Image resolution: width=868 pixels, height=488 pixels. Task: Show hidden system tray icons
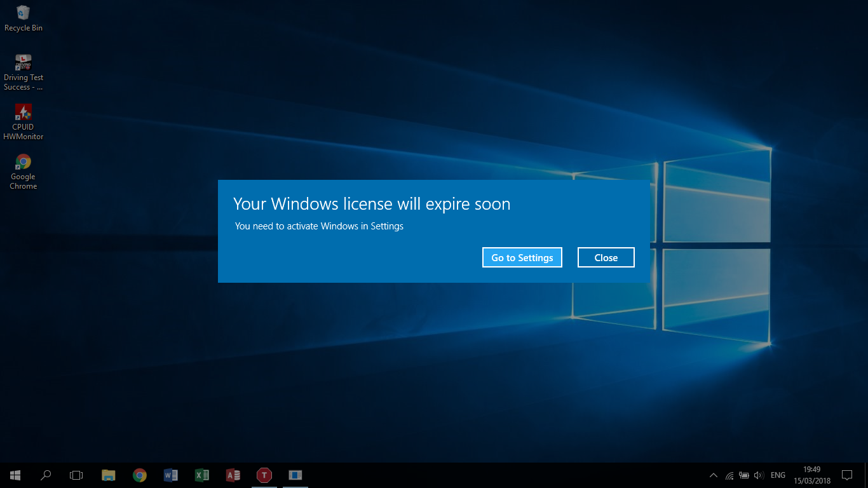pos(714,475)
